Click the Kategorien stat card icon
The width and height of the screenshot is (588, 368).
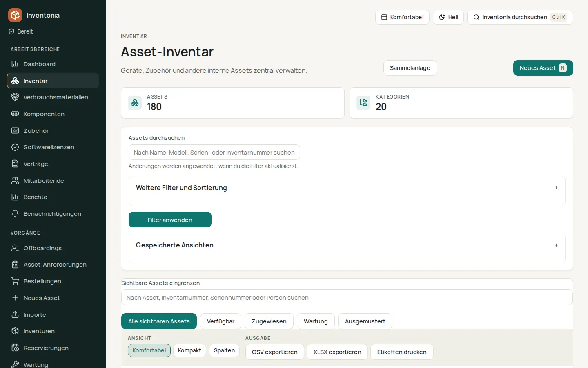tap(363, 103)
